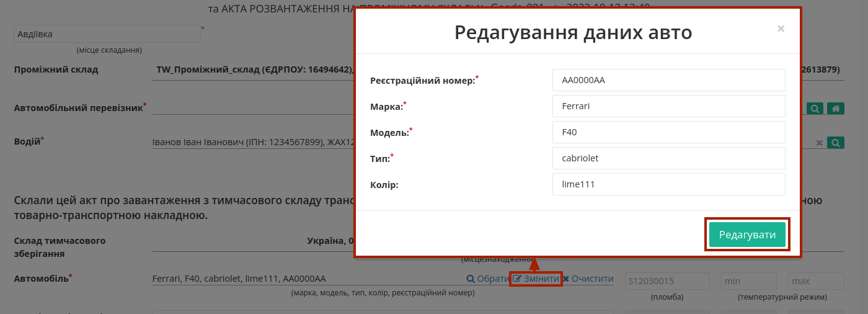Screen dimensions: 868x314
Task: Select the dialog title Редагування даних авто
Action: [573, 32]
